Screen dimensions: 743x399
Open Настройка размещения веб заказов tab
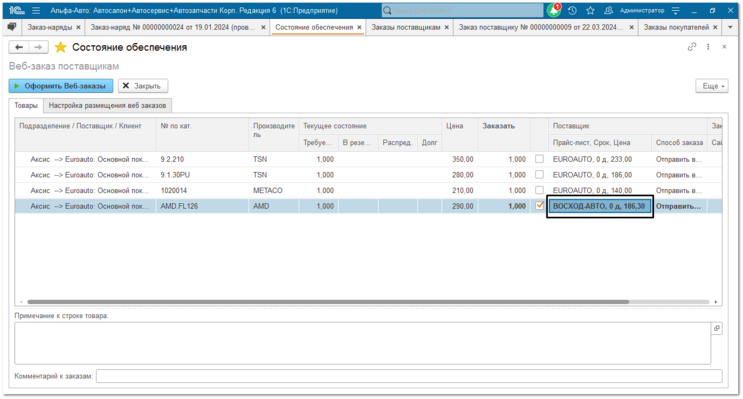107,105
